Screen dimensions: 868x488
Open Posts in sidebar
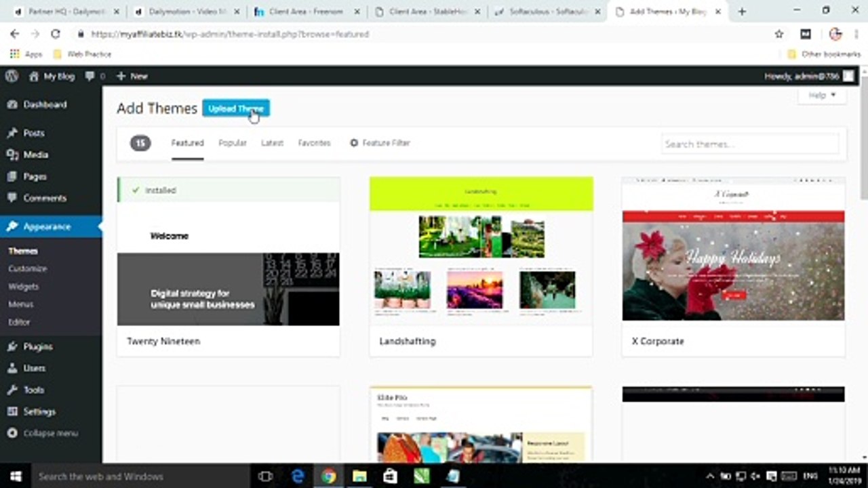(x=34, y=133)
